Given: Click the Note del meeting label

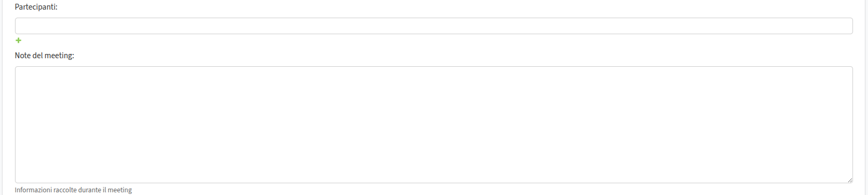Looking at the screenshot, I should [x=44, y=56].
